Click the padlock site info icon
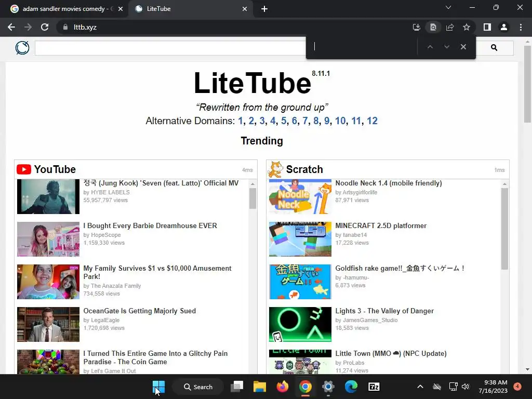This screenshot has width=532, height=399. (x=65, y=27)
